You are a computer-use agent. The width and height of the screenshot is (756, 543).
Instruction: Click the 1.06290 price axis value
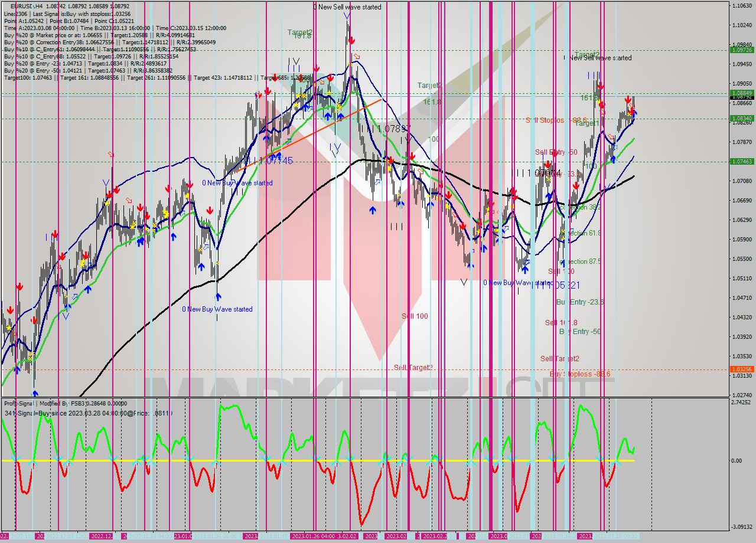pyautogui.click(x=742, y=220)
